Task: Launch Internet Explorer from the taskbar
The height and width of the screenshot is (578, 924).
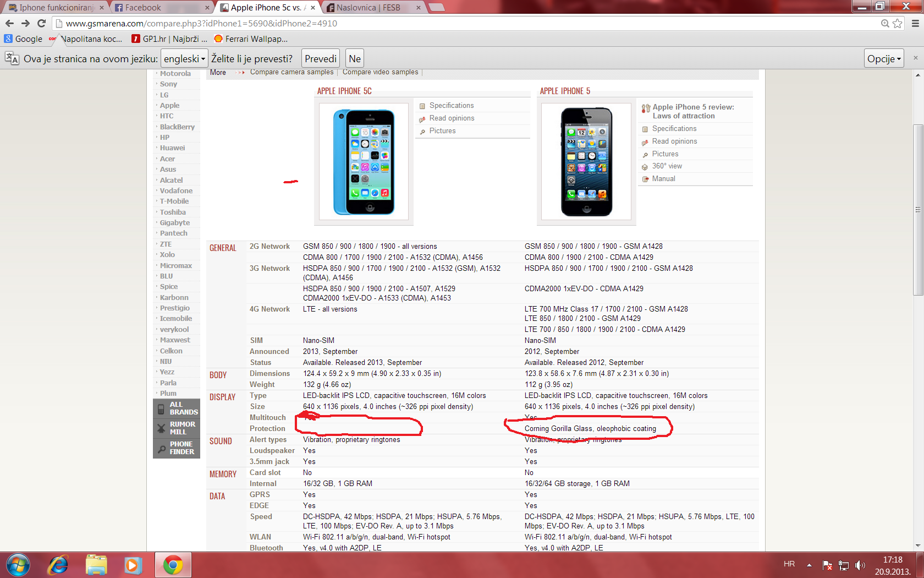Action: 58,565
